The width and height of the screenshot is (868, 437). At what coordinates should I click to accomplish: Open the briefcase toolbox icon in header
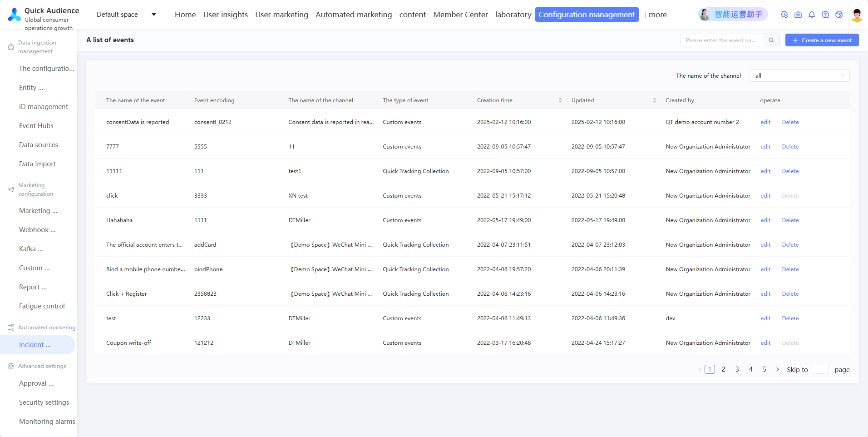tap(798, 15)
